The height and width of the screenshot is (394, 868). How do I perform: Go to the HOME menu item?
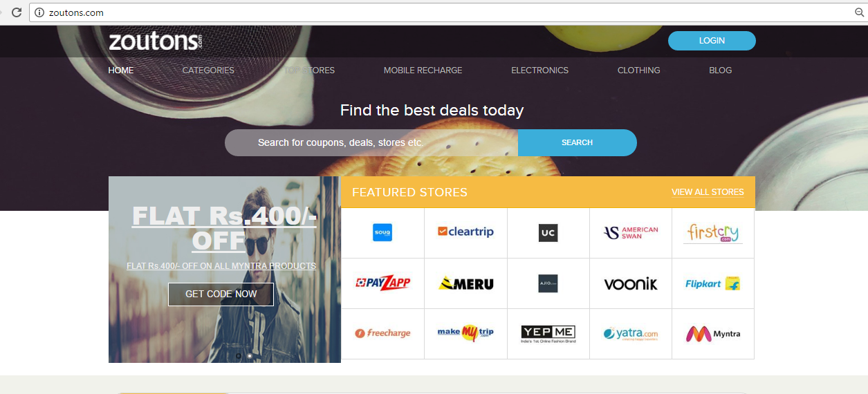click(121, 70)
